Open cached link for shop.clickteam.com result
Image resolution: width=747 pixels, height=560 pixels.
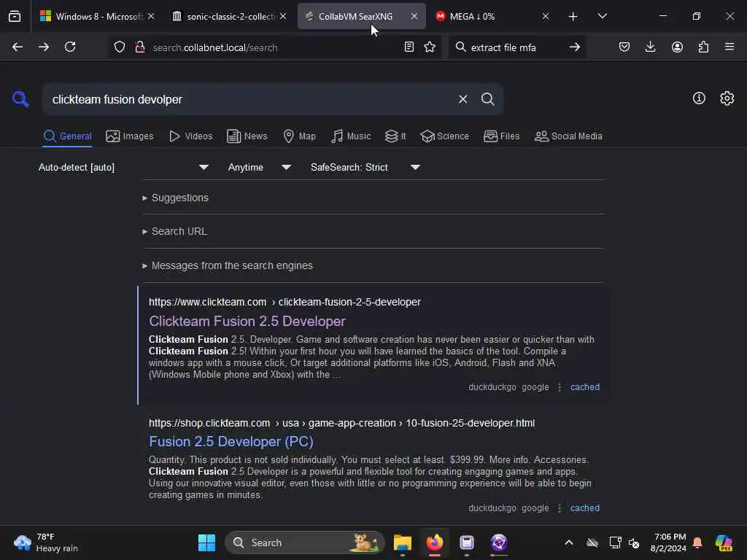584,508
